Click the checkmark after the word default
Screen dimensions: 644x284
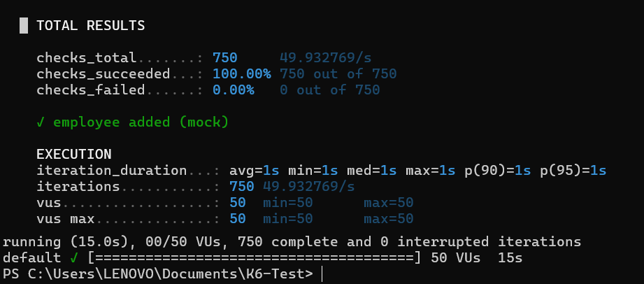pyautogui.click(x=73, y=258)
